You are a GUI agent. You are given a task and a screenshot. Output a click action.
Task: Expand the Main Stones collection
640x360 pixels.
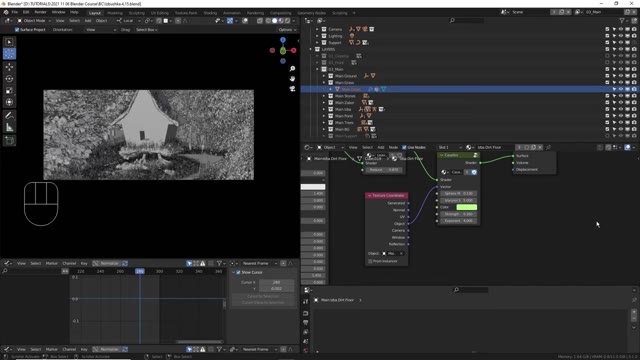(x=324, y=96)
